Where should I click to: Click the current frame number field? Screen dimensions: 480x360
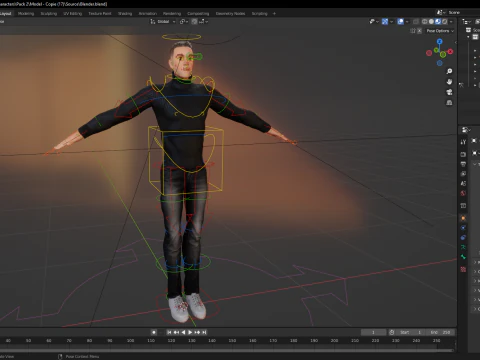(373, 332)
